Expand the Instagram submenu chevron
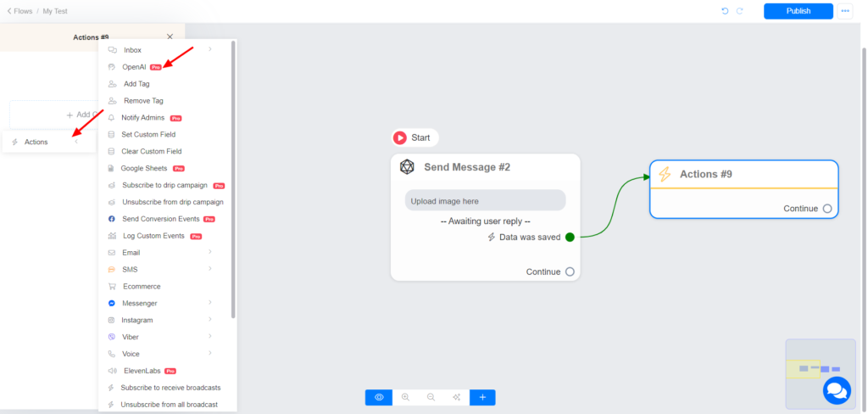868x414 pixels. (x=210, y=319)
